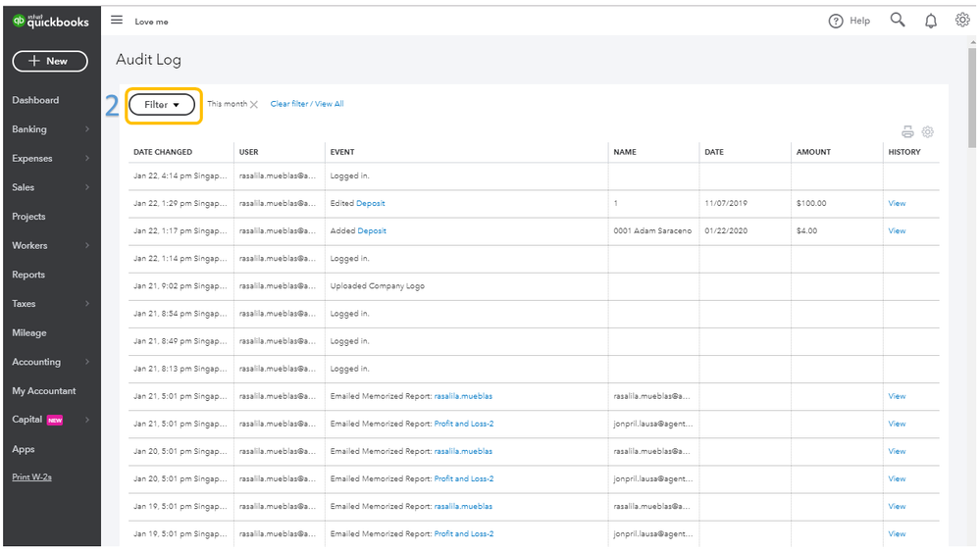Go to Dashboard in sidebar
Screen dimensions: 980x551
pyautogui.click(x=35, y=100)
